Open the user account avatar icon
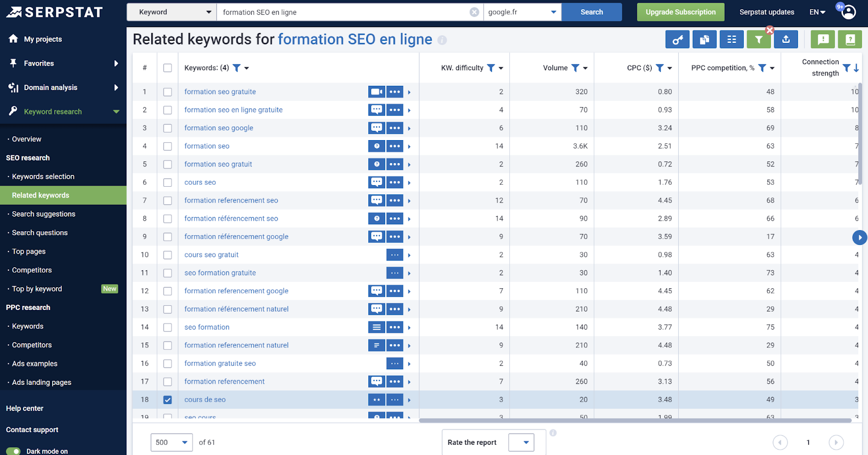Image resolution: width=868 pixels, height=455 pixels. [x=849, y=12]
